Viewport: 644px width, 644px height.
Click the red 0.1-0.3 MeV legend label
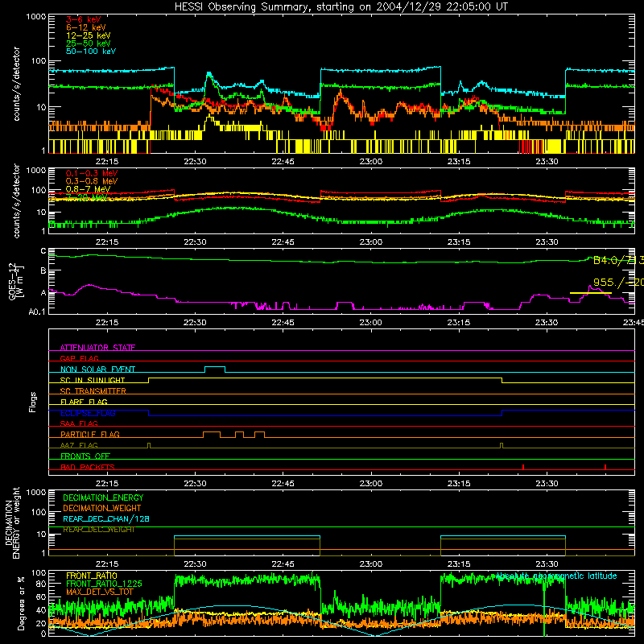click(92, 173)
